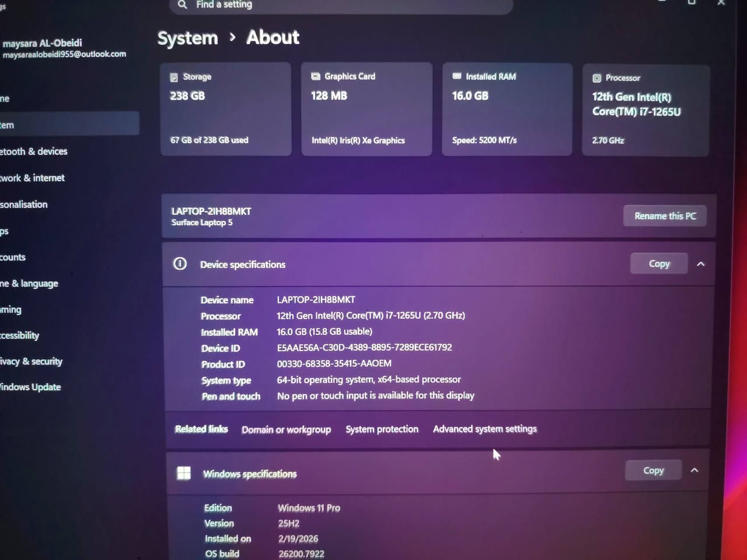Collapse the Windows specifications section

pyautogui.click(x=694, y=469)
